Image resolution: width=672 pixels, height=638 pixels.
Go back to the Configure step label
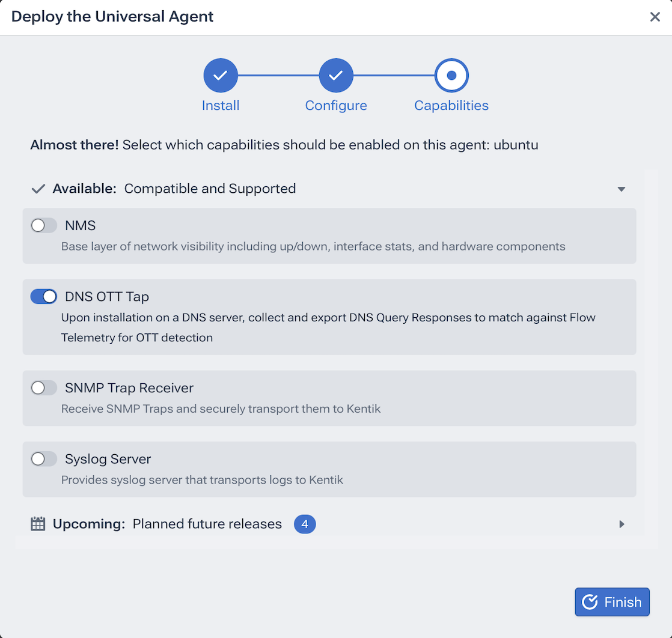point(336,106)
